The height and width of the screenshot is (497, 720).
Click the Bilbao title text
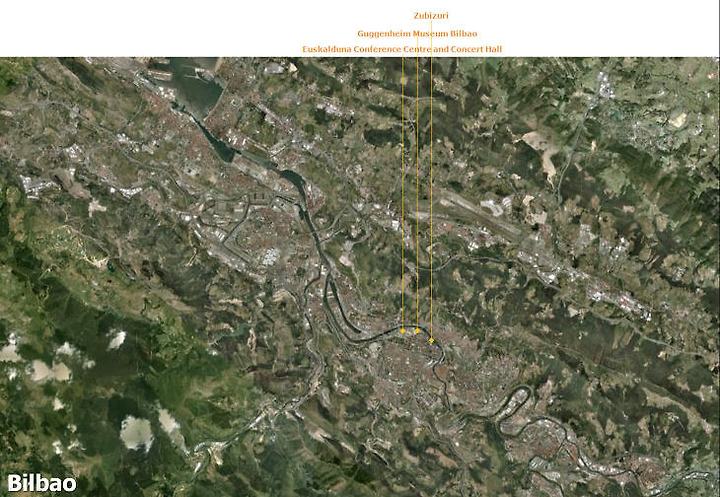pyautogui.click(x=42, y=483)
